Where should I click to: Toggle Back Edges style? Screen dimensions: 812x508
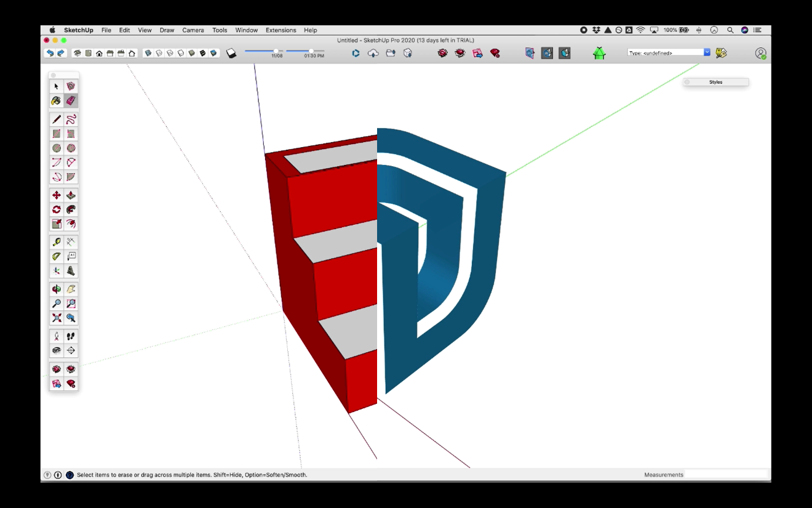coord(159,54)
